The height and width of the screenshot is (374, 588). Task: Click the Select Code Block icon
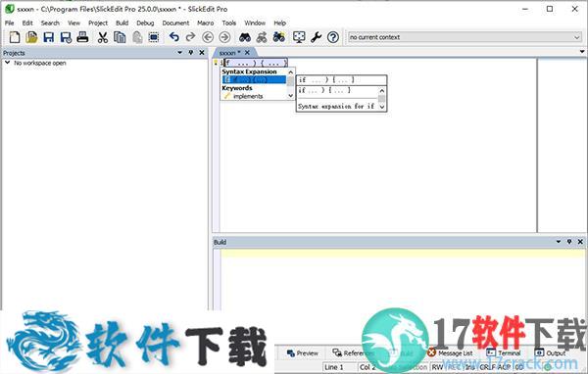click(154, 37)
